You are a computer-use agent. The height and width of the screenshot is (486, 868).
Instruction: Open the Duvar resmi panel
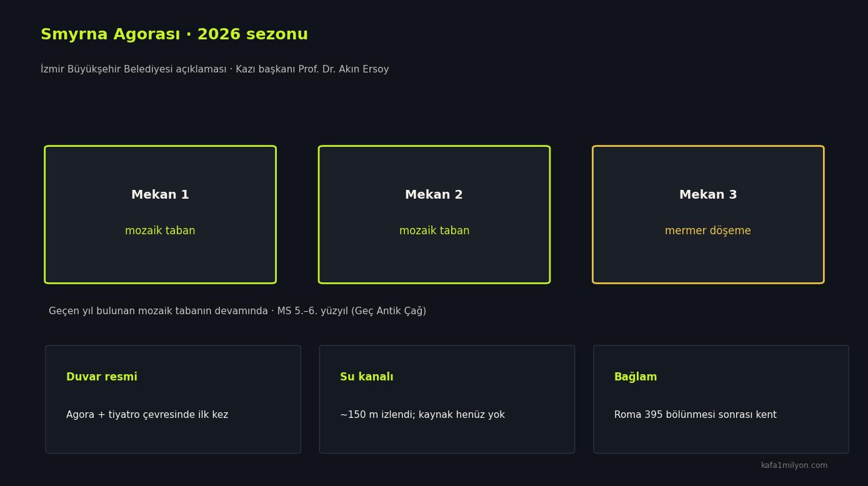[x=173, y=399]
